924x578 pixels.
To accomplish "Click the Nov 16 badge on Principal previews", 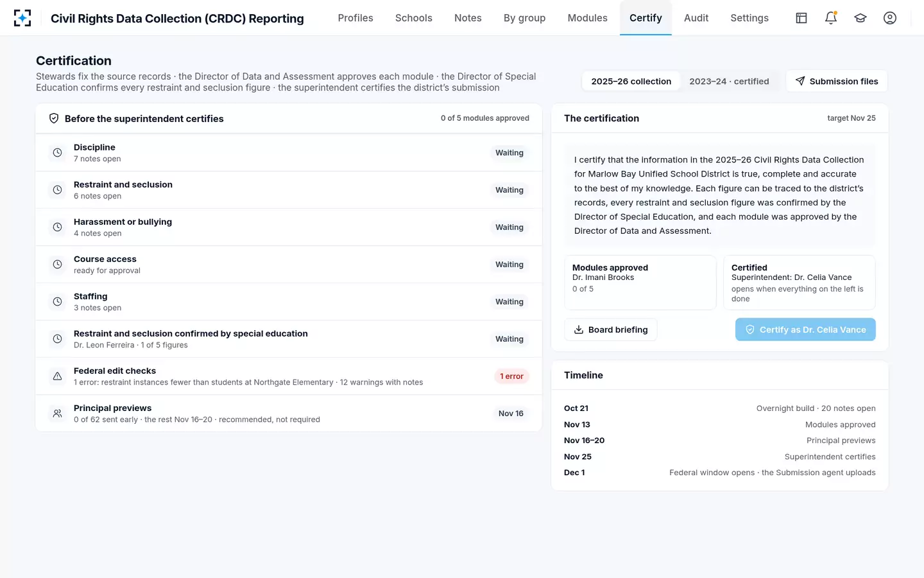I will coord(511,414).
